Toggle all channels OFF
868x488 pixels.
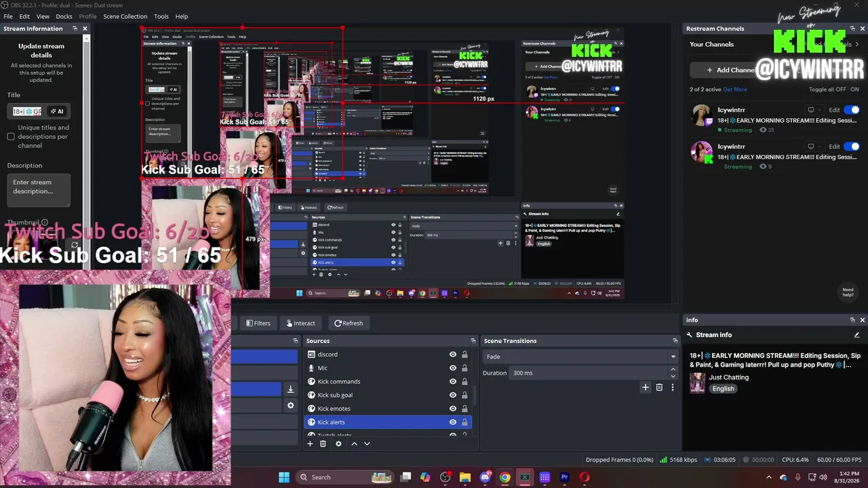pos(841,89)
